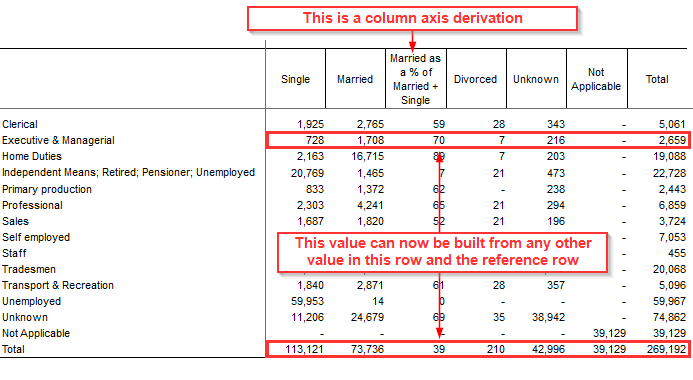Click the Married column header
The width and height of the screenshot is (693, 380).
tap(355, 79)
